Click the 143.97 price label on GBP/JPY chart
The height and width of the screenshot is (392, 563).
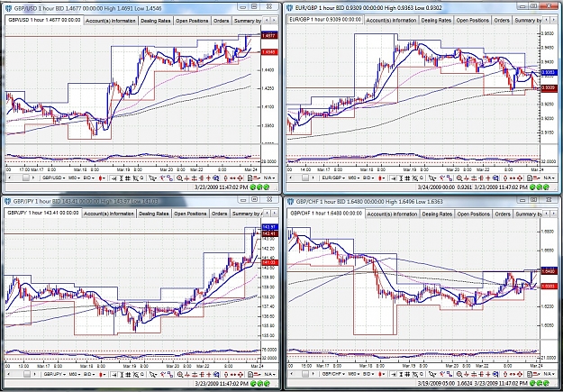tap(269, 227)
